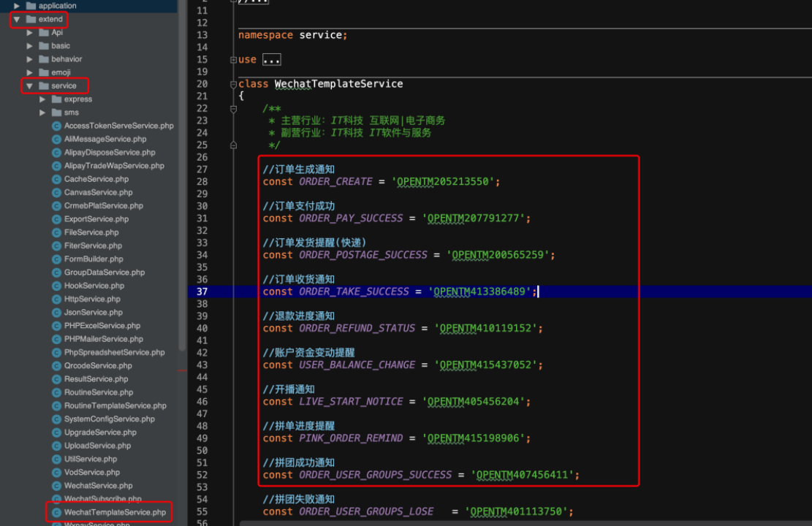Click the AccessTokenServeService.php class icon
The height and width of the screenshot is (526, 812).
pyautogui.click(x=56, y=126)
